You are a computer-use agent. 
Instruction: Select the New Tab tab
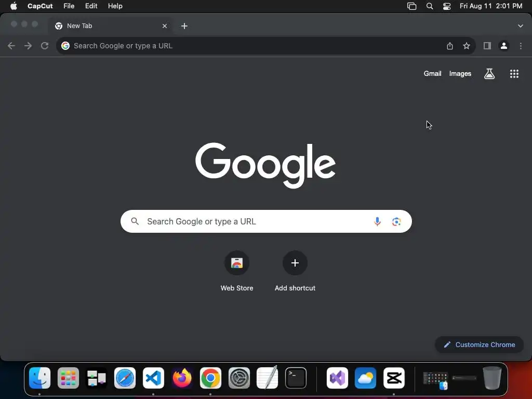point(110,26)
